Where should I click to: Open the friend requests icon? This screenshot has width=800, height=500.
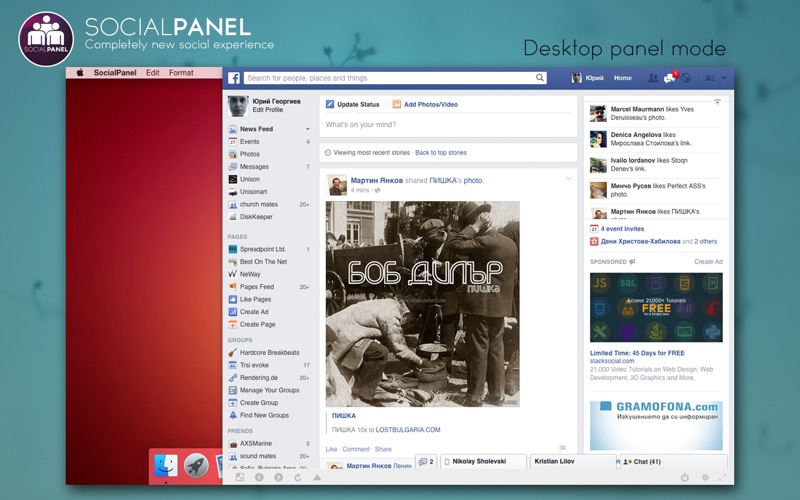pyautogui.click(x=653, y=78)
